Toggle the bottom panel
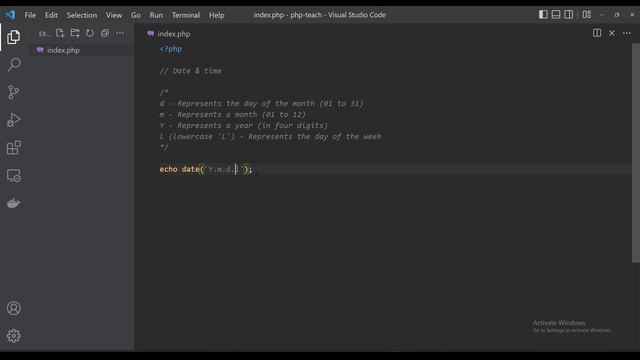This screenshot has width=640, height=360. [556, 15]
